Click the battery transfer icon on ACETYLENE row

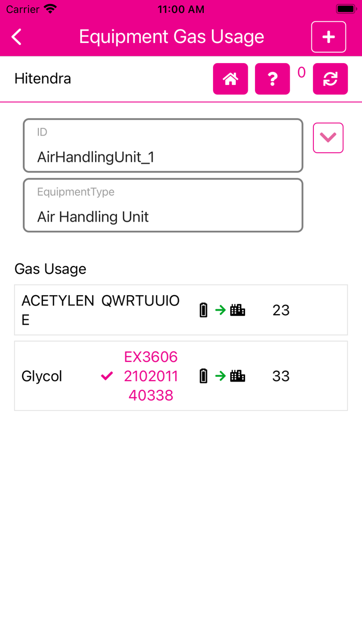point(203,310)
